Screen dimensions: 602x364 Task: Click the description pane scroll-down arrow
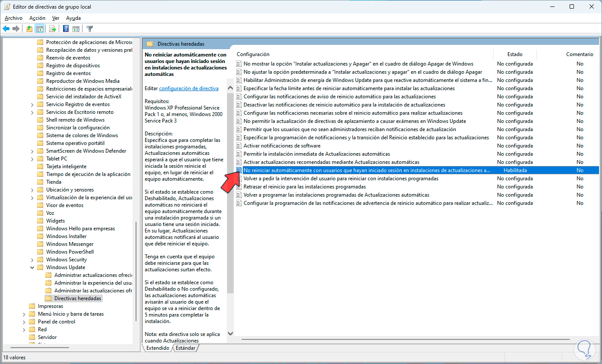[x=230, y=333]
